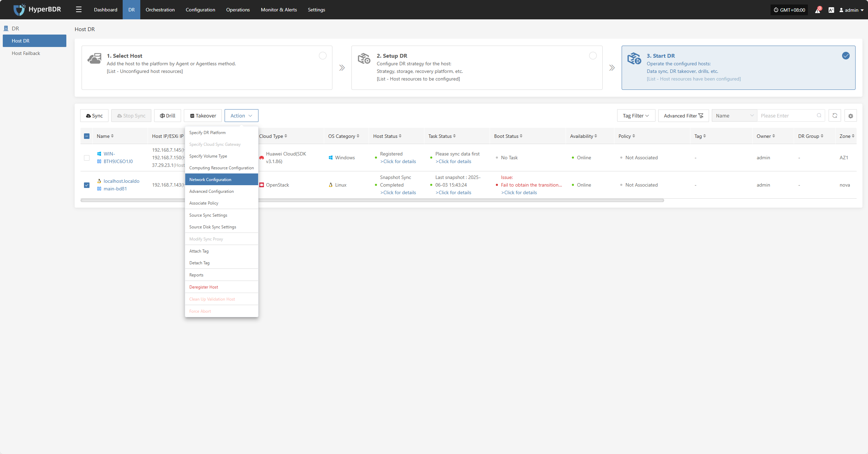Open the admin user menu
The height and width of the screenshot is (454, 868).
coord(851,10)
